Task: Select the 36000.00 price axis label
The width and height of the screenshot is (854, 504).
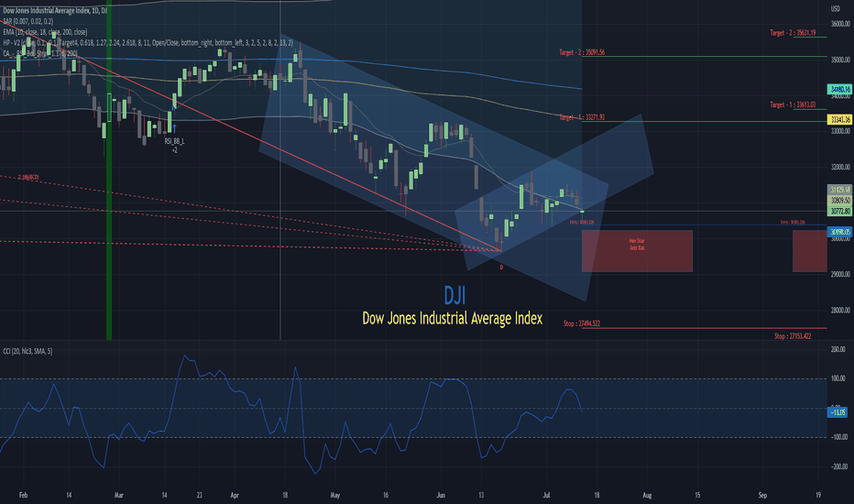Action: click(840, 24)
